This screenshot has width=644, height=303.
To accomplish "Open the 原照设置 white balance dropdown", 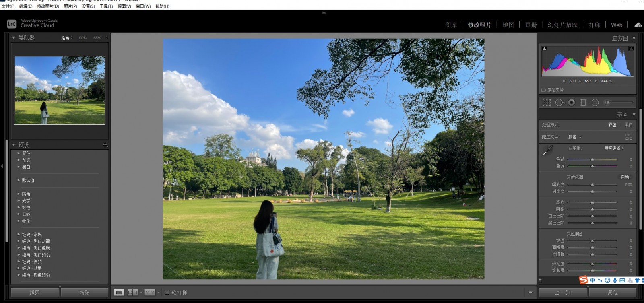I will click(614, 148).
